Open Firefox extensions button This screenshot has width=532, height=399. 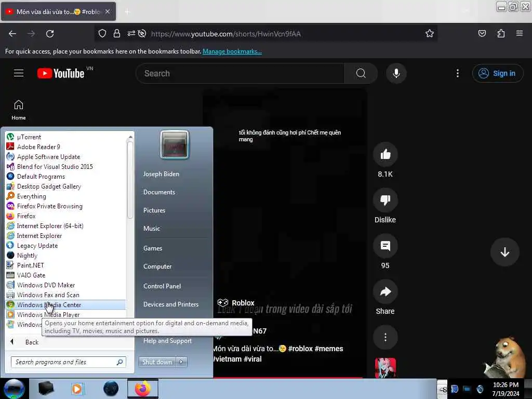point(501,34)
